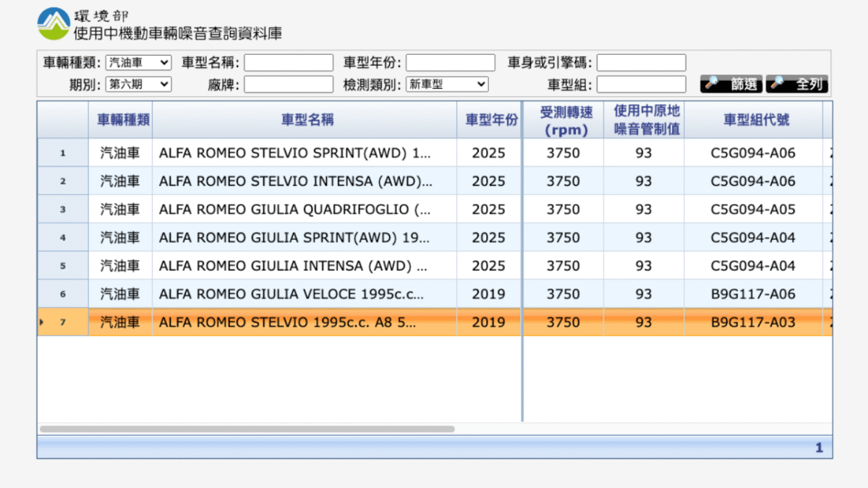Focus the 車型組 input field
The height and width of the screenshot is (488, 868).
click(x=641, y=85)
